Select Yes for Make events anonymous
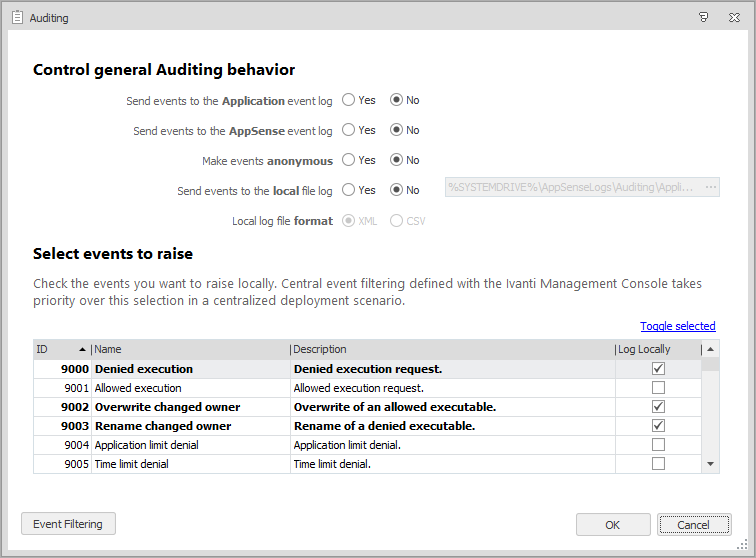This screenshot has width=756, height=558. tap(349, 160)
